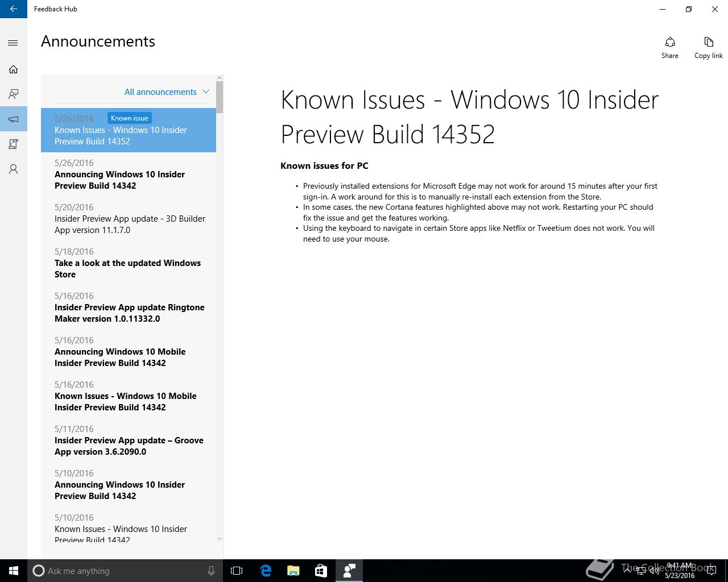
Task: Click the volume icon in system tray
Action: tap(655, 571)
